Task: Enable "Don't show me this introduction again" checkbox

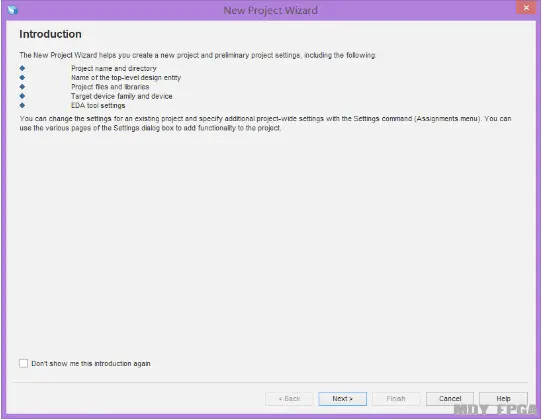Action: click(x=24, y=363)
